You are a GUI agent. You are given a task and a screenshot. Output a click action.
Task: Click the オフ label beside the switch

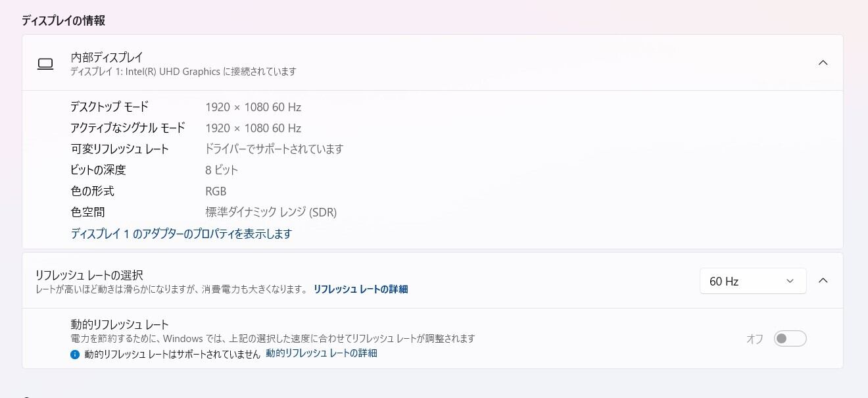pyautogui.click(x=754, y=339)
